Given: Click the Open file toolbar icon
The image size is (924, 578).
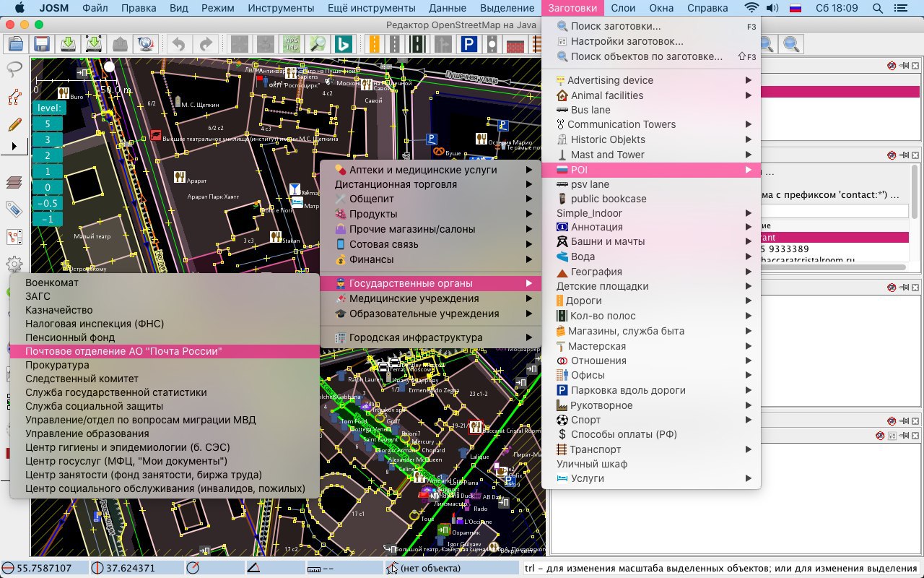Looking at the screenshot, I should point(14,43).
